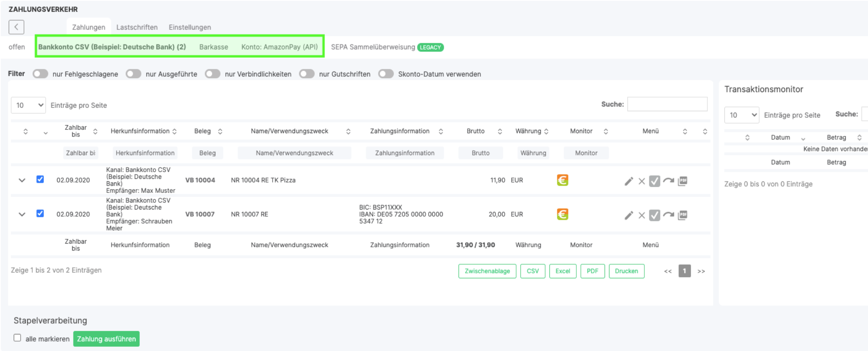Open the PDF icon for VB 10007

pos(683,215)
